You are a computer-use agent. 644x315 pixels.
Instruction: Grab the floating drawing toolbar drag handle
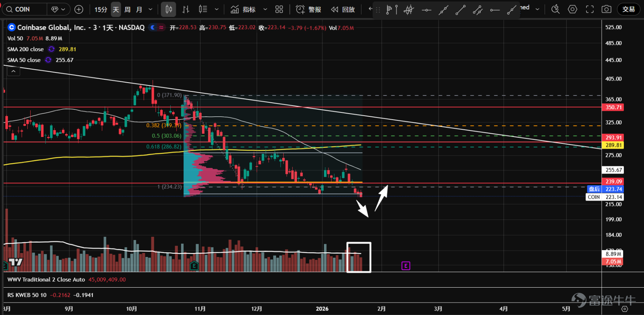click(378, 10)
